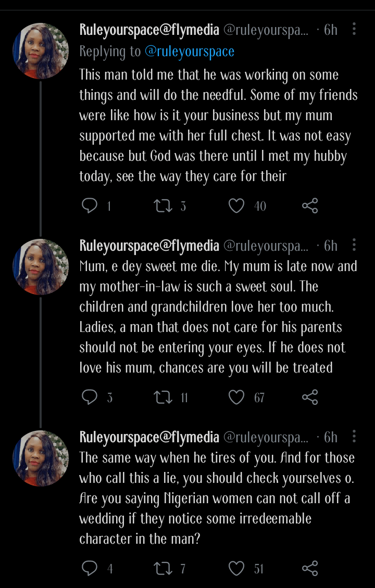The height and width of the screenshot is (588, 375).
Task: Open more options on third tweet
Action: pyautogui.click(x=354, y=437)
